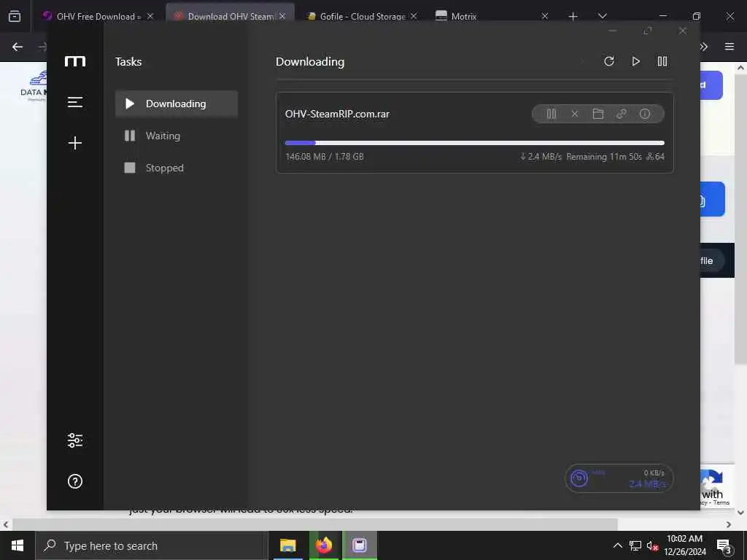Click the Type here to search box
The width and height of the screenshot is (747, 560).
pos(152,545)
